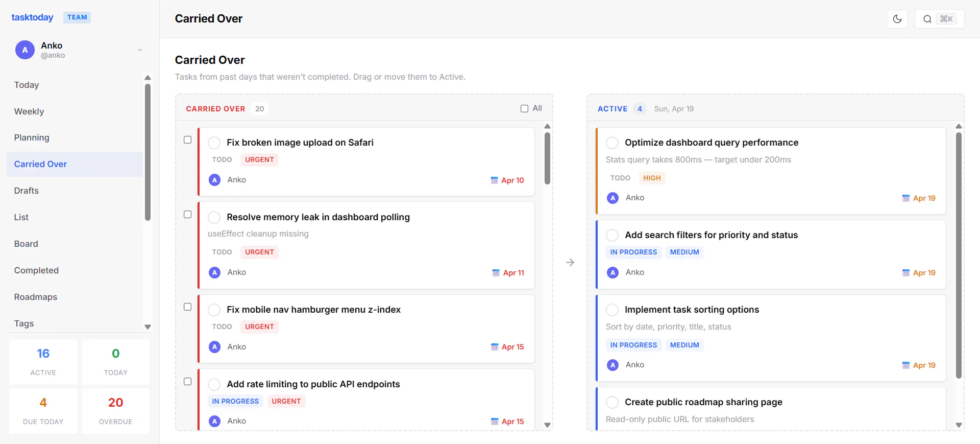The image size is (980, 444).
Task: Click the Active column's vertical scrollbar
Action: pos(959,255)
